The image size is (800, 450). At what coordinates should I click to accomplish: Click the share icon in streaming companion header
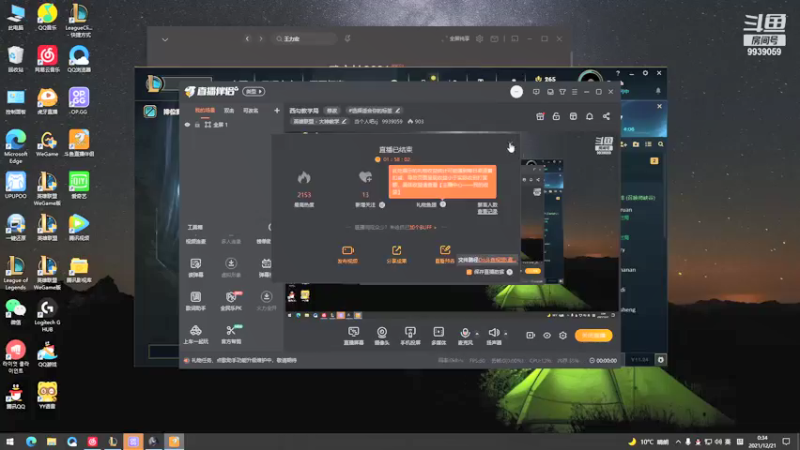[606, 116]
